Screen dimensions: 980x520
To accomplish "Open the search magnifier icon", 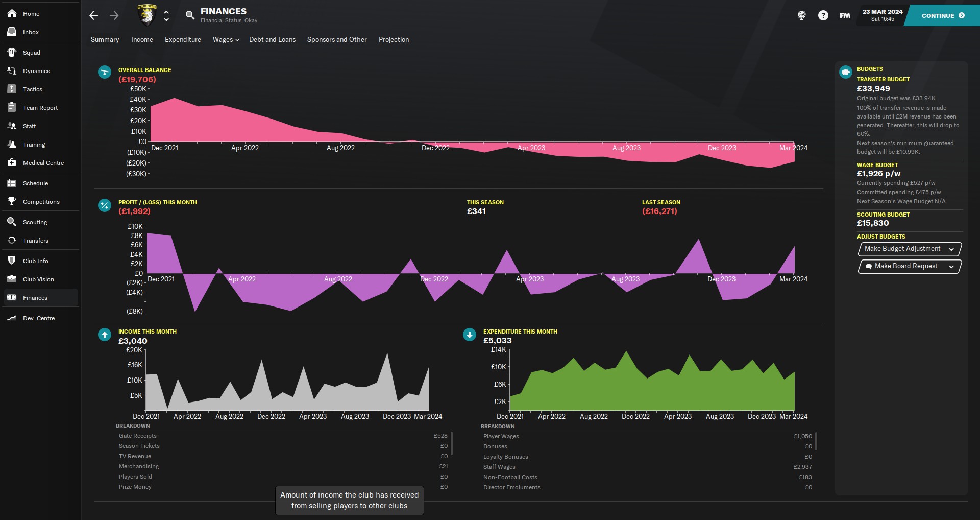I will click(190, 15).
